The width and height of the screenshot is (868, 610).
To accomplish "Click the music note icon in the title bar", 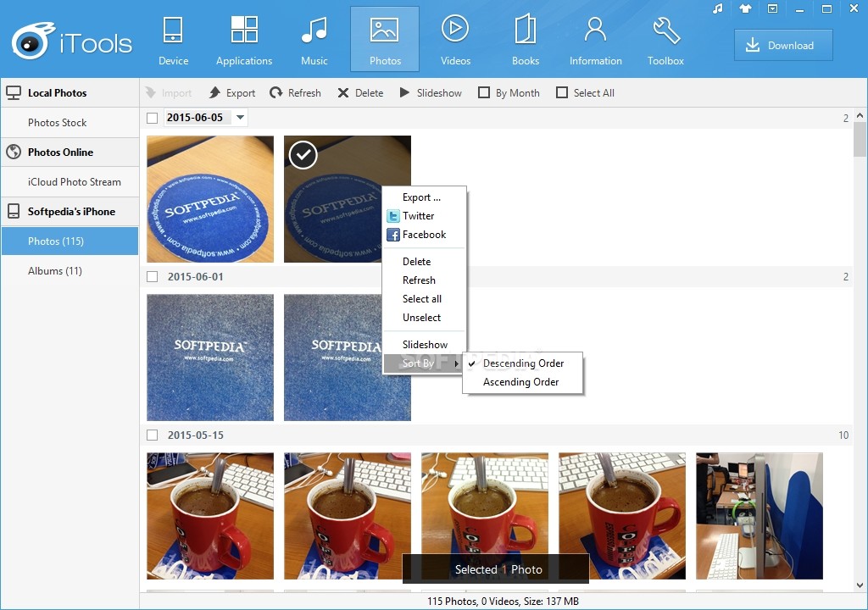I will click(x=718, y=8).
